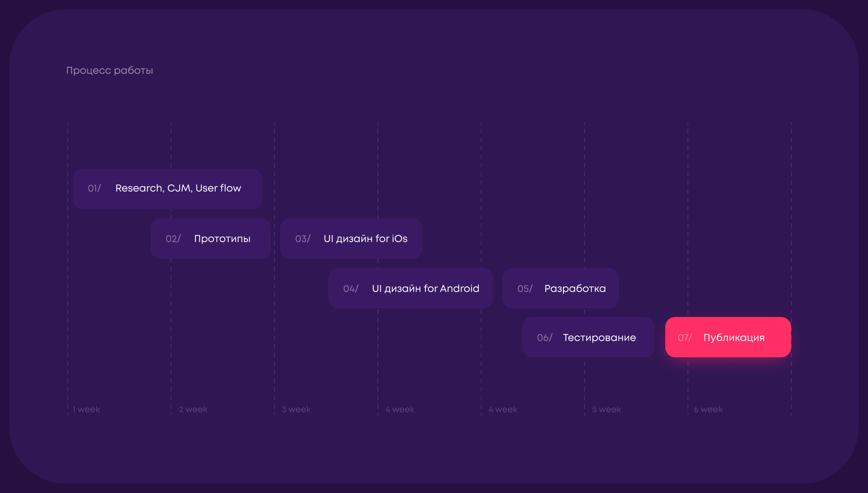
Task: Select the 5 week timeline label
Action: (607, 409)
